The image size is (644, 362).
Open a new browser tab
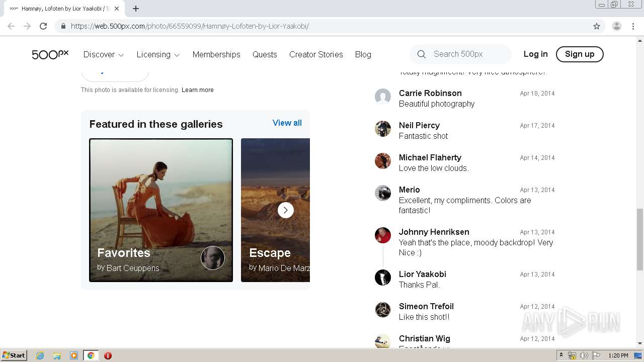[136, 9]
